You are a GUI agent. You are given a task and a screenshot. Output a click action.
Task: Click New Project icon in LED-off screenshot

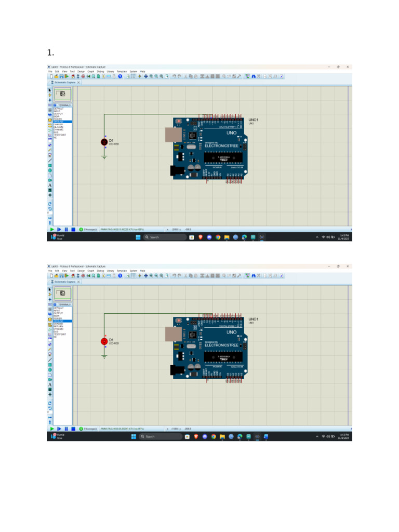(51, 76)
